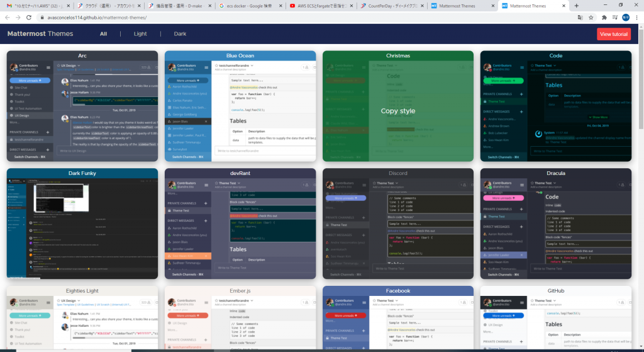Close the active Mattermost Themes tab
The image size is (644, 352).
click(x=563, y=6)
